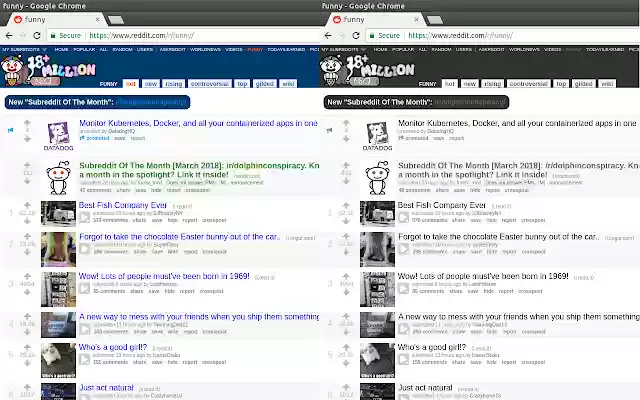Downvote Subreddit Of The Month post, left window
640x400 pixels.
coord(27,181)
